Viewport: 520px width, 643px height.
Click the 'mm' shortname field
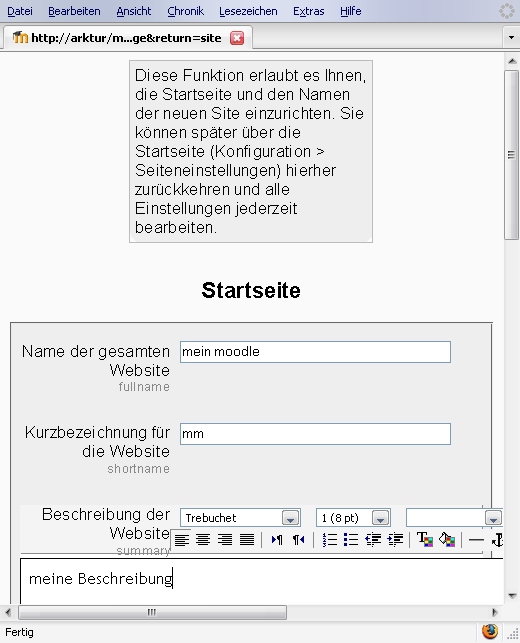coord(315,434)
